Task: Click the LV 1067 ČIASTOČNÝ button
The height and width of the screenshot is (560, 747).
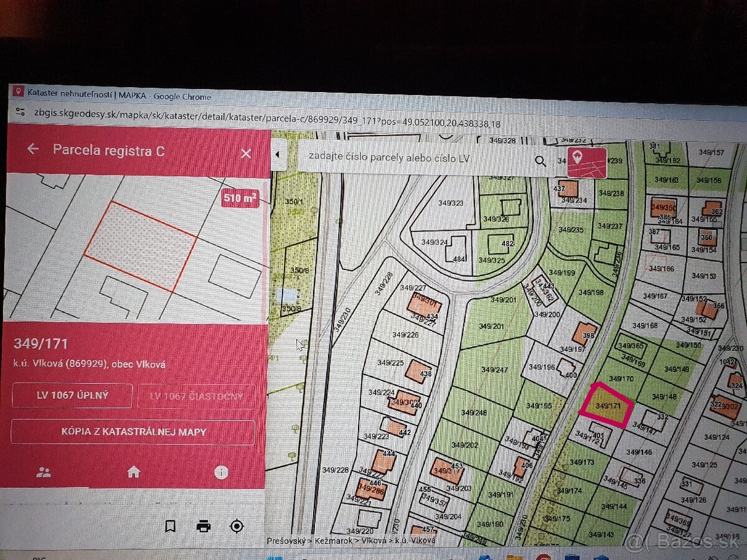Action: (195, 396)
